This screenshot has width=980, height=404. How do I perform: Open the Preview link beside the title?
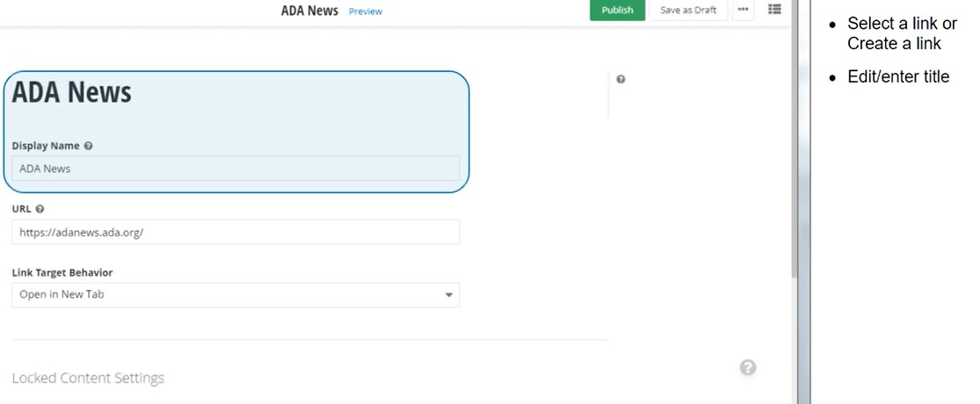366,11
